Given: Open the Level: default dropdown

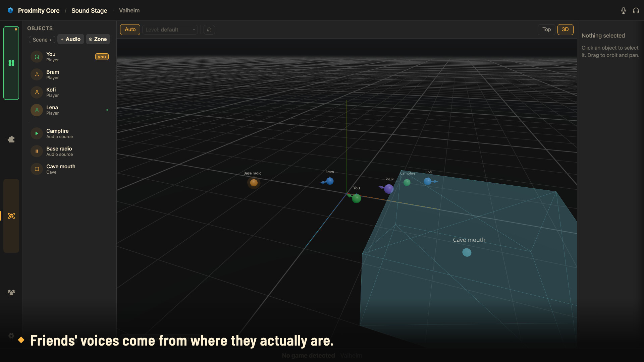Looking at the screenshot, I should 170,29.
